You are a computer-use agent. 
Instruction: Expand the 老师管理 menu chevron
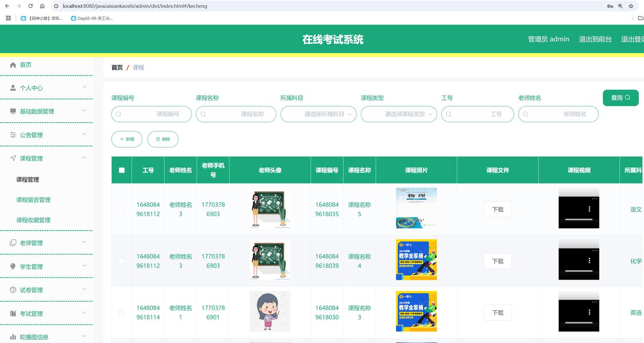point(85,242)
